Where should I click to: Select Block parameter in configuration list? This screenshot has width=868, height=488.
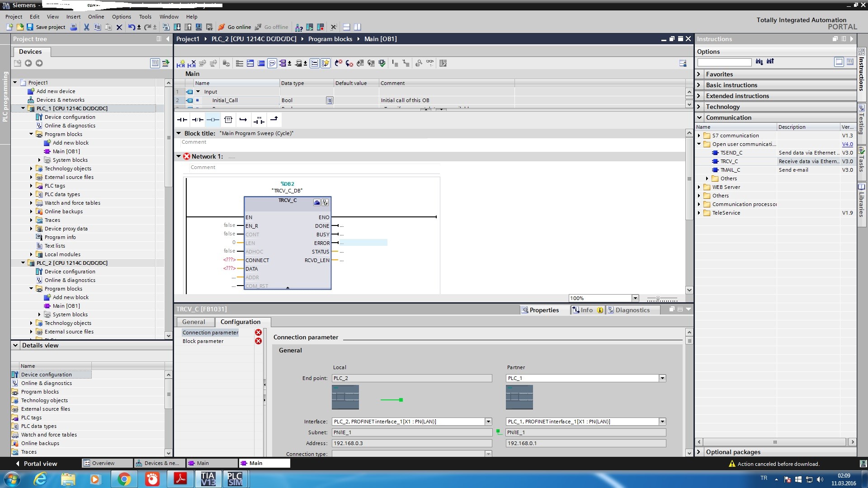[x=203, y=341]
